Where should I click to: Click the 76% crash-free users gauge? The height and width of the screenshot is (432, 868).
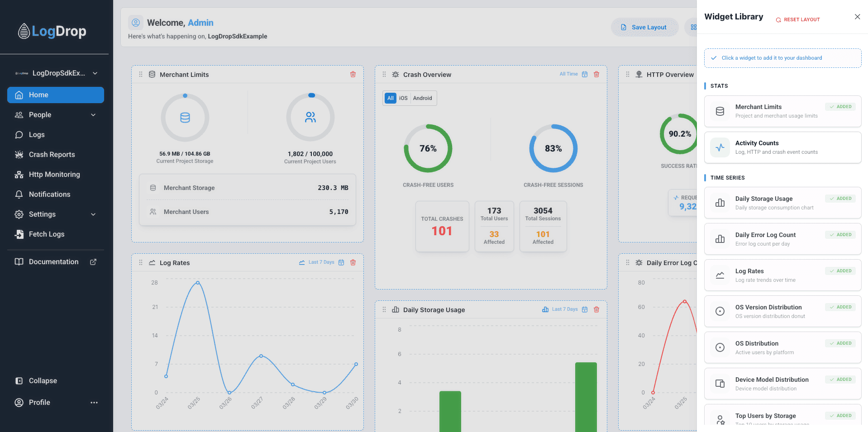pos(428,148)
